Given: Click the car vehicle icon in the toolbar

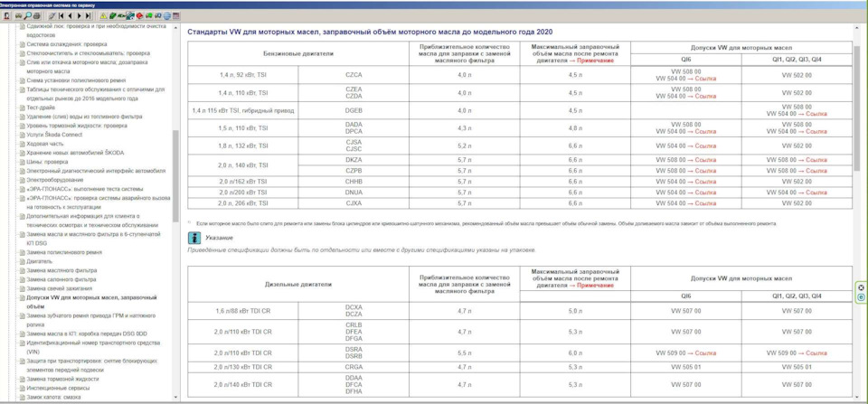Looking at the screenshot, I should pyautogui.click(x=18, y=15).
